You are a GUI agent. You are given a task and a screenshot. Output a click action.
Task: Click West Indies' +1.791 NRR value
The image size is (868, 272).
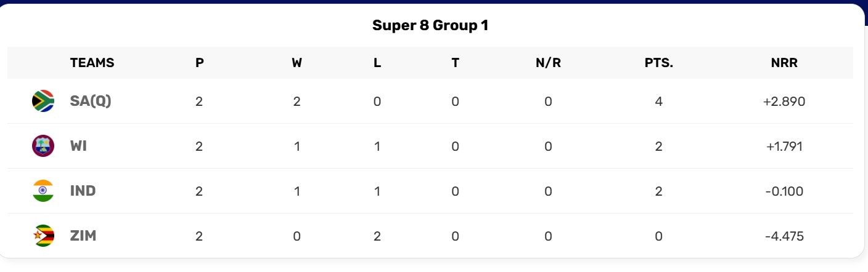[784, 146]
